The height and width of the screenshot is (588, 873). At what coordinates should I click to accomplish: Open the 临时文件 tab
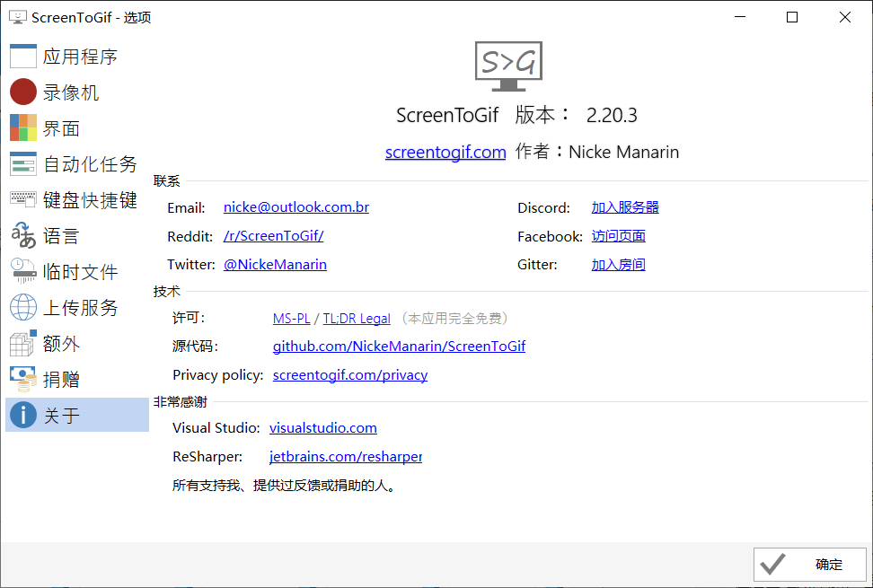click(77, 271)
